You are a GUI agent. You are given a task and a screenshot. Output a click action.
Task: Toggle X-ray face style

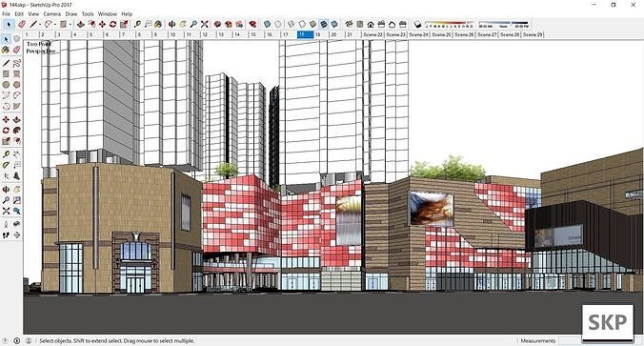(x=267, y=24)
